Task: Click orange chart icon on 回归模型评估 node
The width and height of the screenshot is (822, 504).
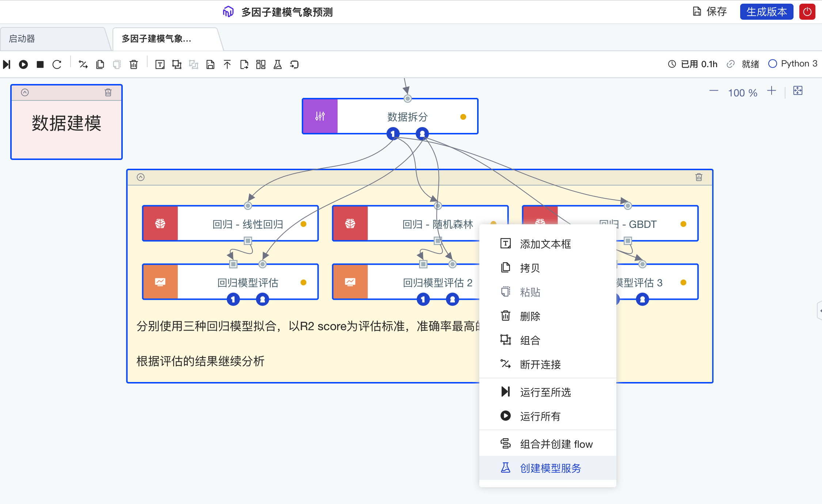Action: click(160, 282)
